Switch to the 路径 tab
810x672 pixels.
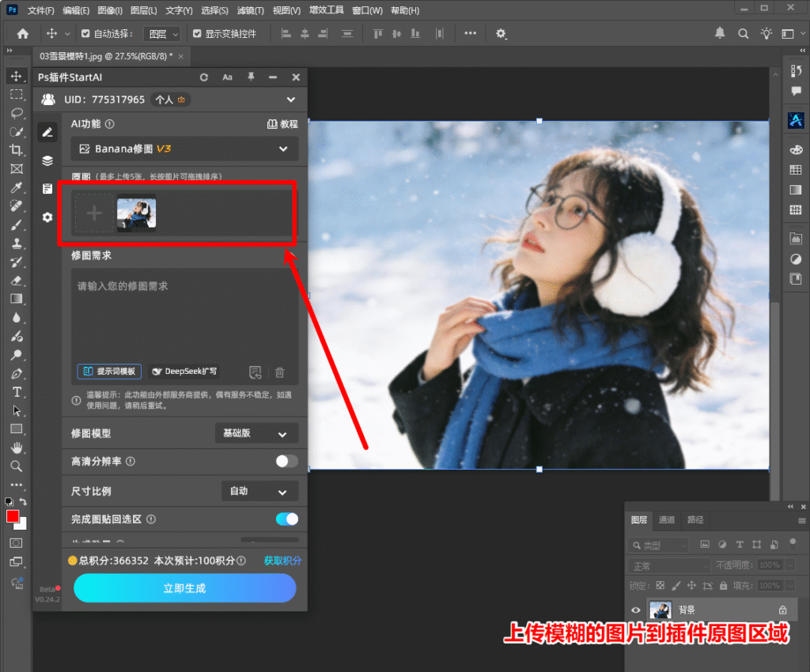[695, 519]
